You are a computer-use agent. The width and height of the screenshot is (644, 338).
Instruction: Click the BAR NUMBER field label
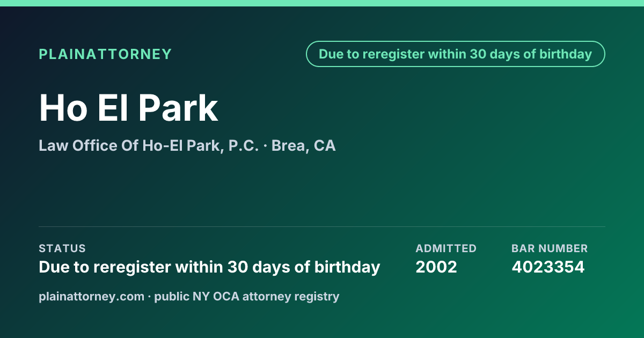pos(550,248)
